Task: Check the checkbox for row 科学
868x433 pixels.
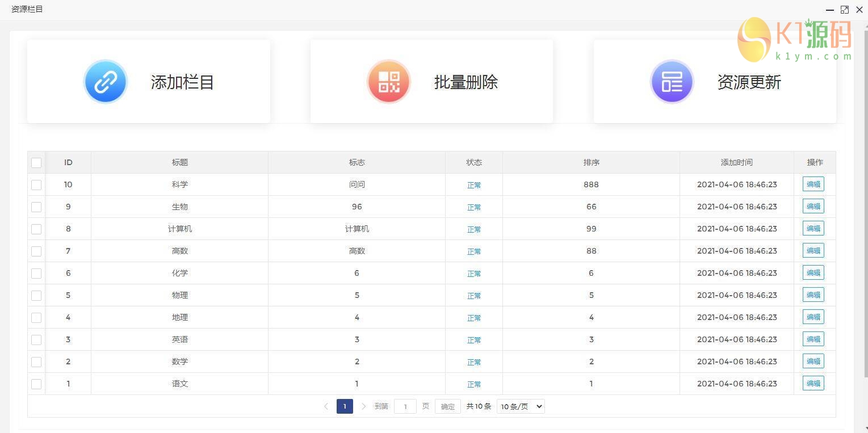Action: pyautogui.click(x=36, y=184)
